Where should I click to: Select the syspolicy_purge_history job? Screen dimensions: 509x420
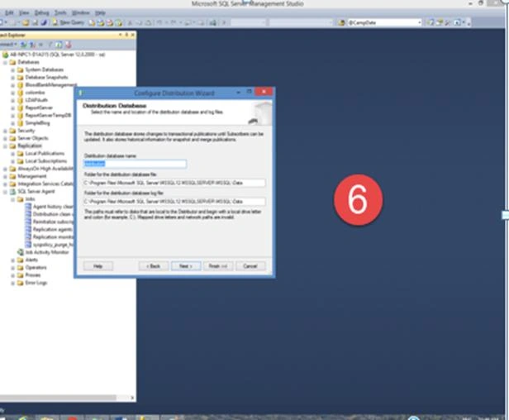(x=53, y=245)
